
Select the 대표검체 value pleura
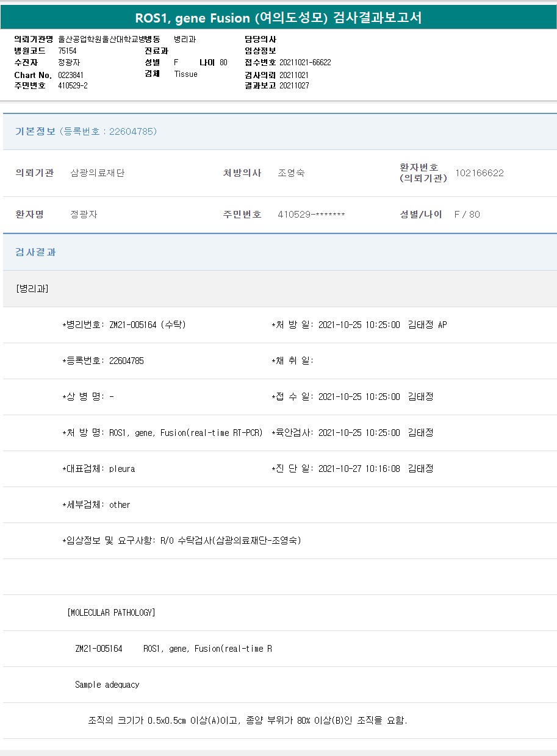(x=122, y=469)
